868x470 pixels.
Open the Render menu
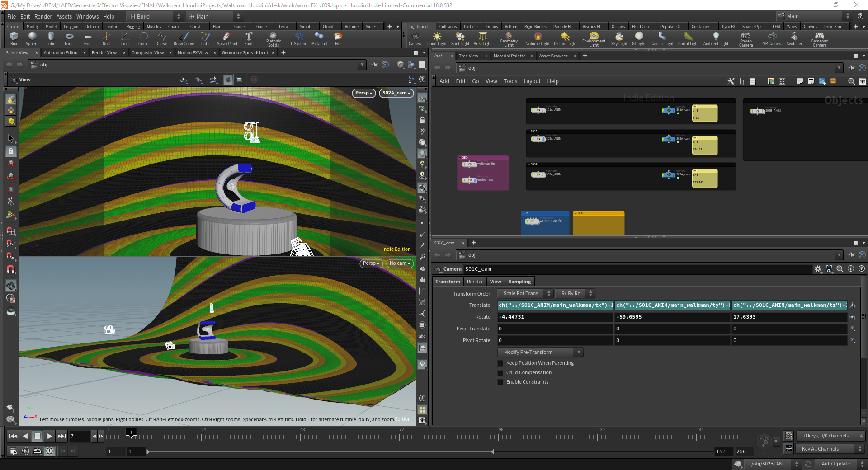point(43,16)
